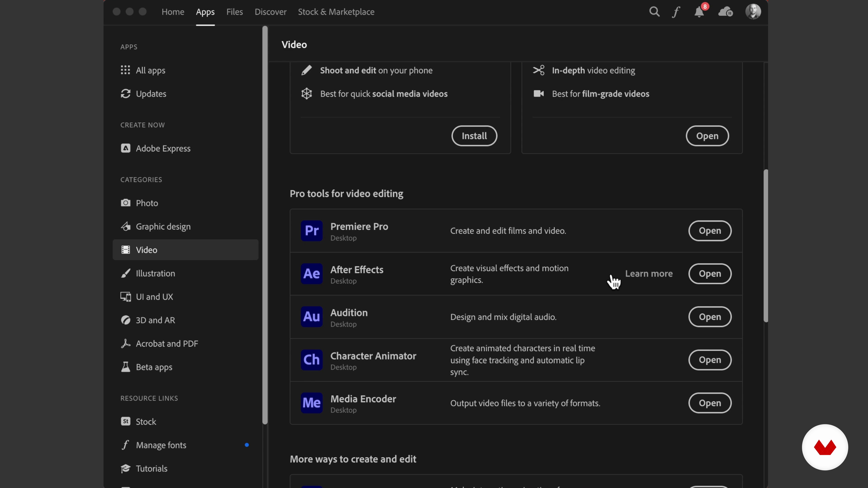Open the fonts f icon in header
868x488 pixels.
coord(676,12)
